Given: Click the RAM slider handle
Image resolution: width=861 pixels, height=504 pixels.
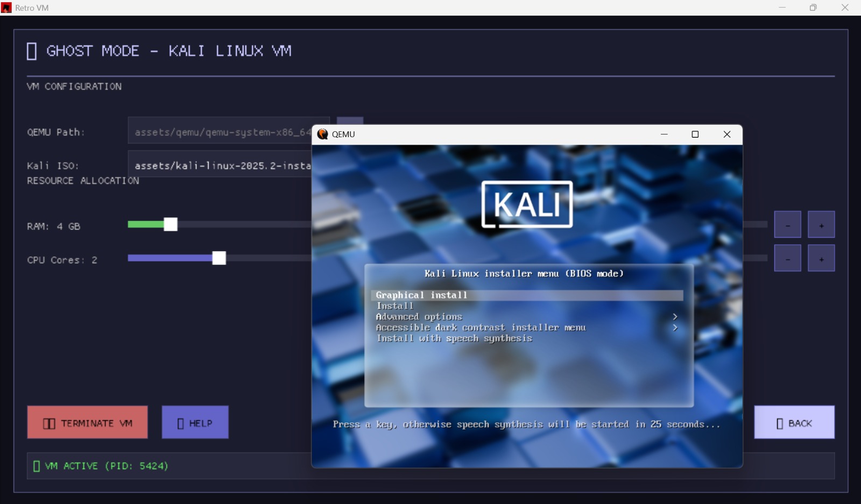Looking at the screenshot, I should point(171,224).
